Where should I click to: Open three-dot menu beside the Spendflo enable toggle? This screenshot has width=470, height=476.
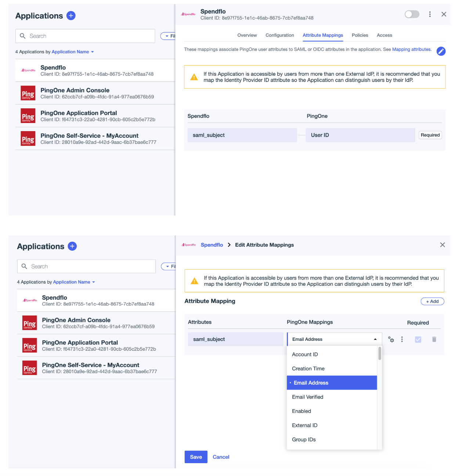coord(430,14)
